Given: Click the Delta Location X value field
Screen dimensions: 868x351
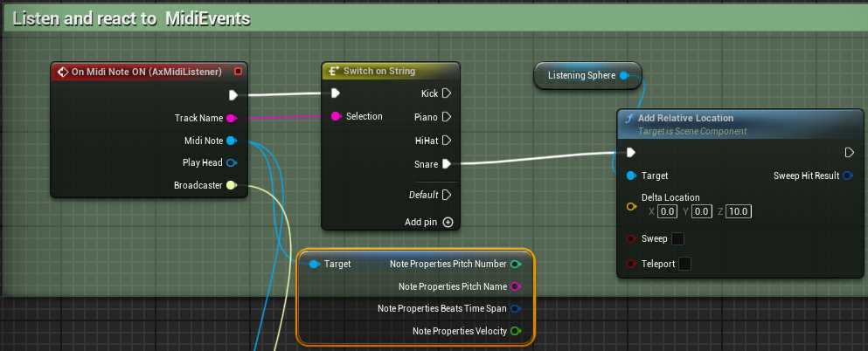Looking at the screenshot, I should [668, 211].
